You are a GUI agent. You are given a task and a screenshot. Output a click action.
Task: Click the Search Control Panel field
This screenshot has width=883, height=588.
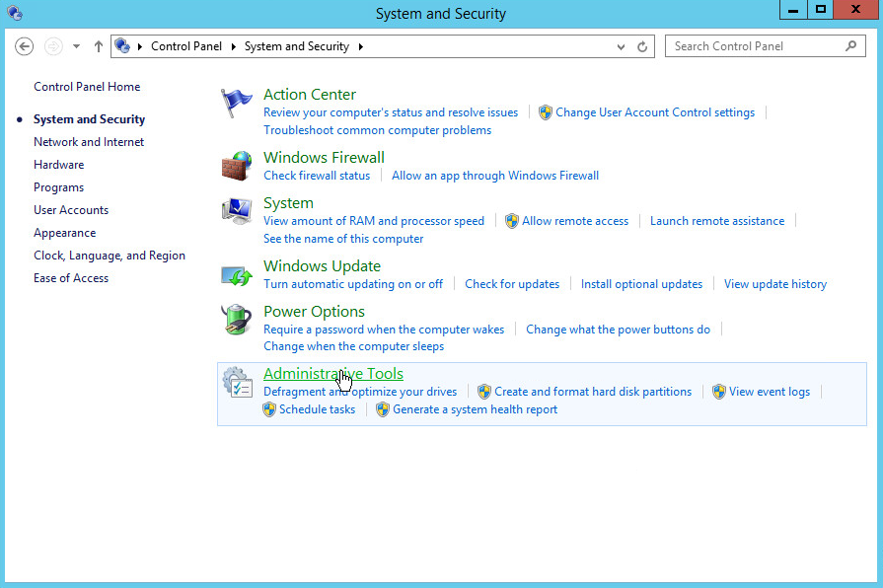click(x=757, y=46)
